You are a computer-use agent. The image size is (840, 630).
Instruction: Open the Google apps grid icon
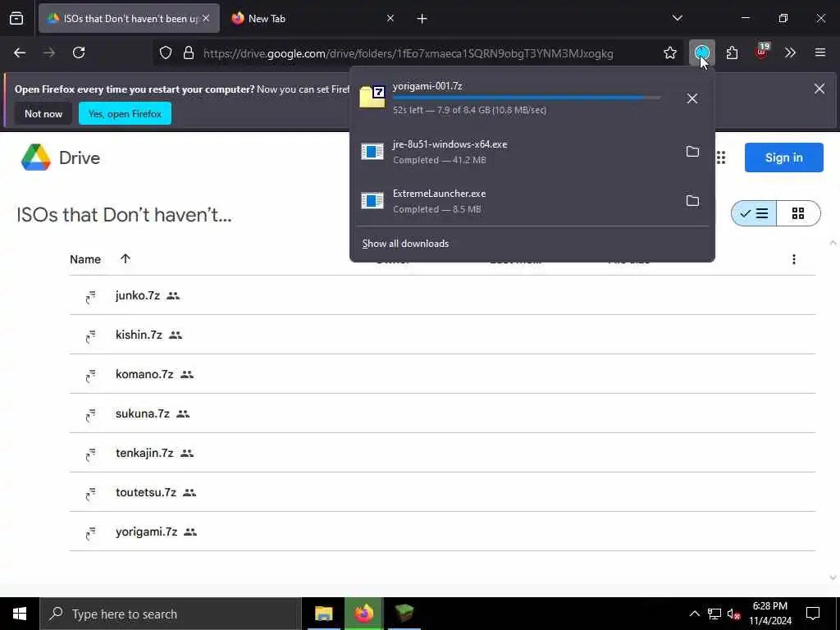tap(720, 157)
